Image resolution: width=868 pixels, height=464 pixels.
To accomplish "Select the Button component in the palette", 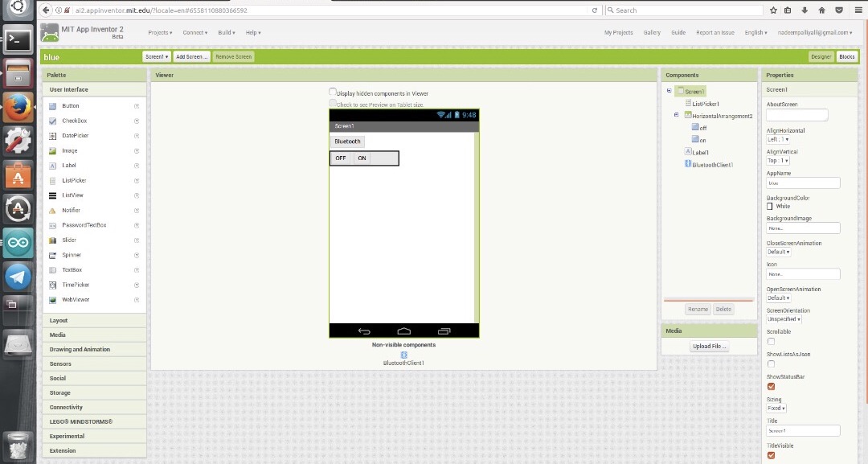I will [x=70, y=106].
